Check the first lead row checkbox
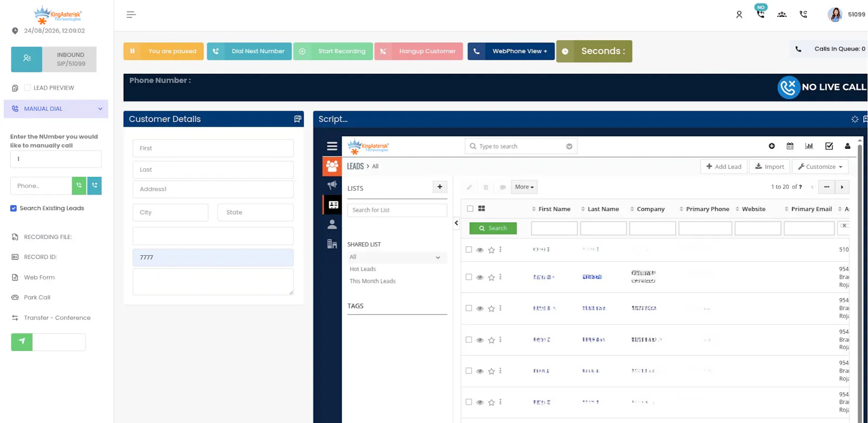 (469, 249)
